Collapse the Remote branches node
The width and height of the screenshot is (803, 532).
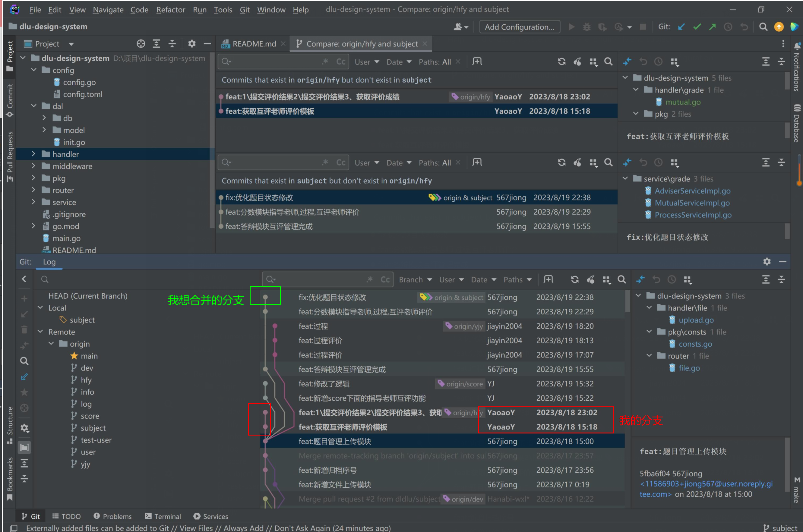(40, 332)
